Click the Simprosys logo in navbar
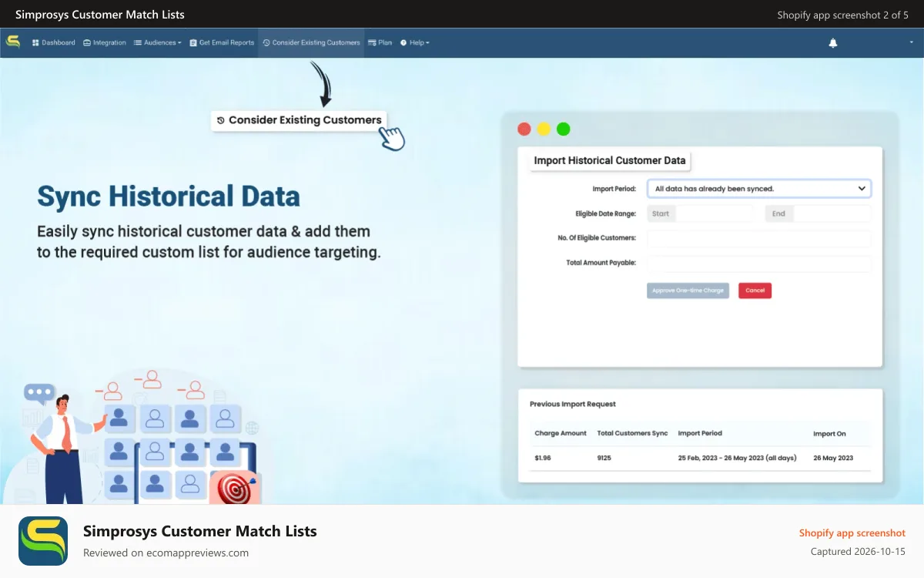This screenshot has height=578, width=924. 13,42
